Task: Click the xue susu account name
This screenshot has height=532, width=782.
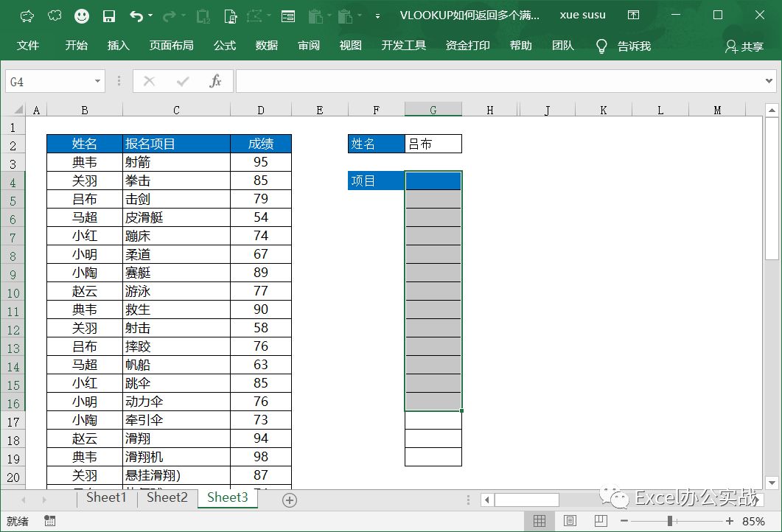Action: pyautogui.click(x=582, y=15)
